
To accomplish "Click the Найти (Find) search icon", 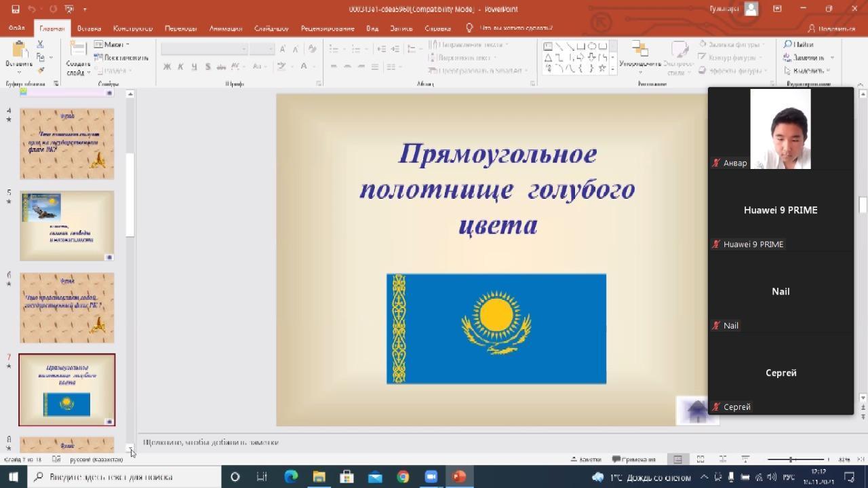I will (x=798, y=45).
